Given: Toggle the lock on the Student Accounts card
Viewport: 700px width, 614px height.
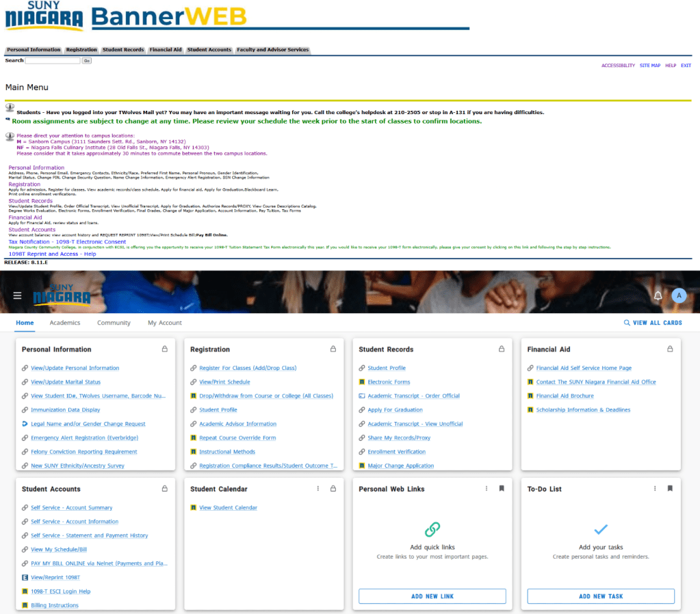Looking at the screenshot, I should [164, 488].
